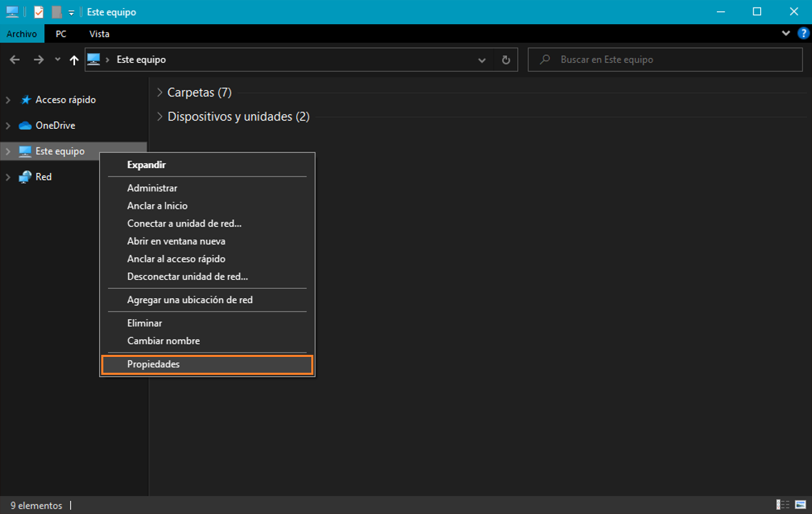This screenshot has height=514, width=812.
Task: Open the blue help question icon
Action: pos(803,33)
